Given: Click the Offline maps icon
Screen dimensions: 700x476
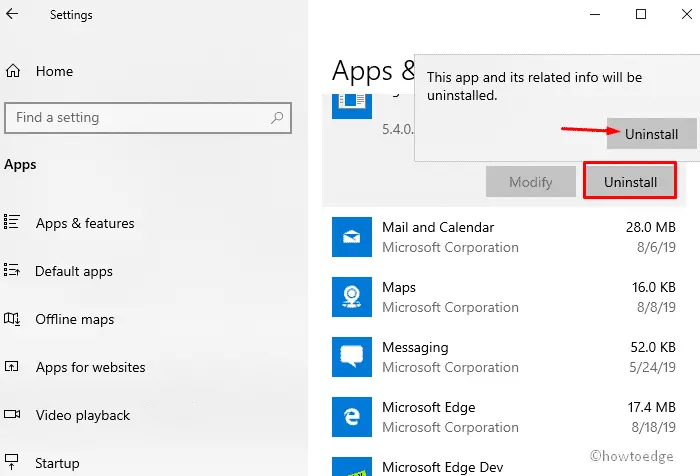Looking at the screenshot, I should 12,319.
